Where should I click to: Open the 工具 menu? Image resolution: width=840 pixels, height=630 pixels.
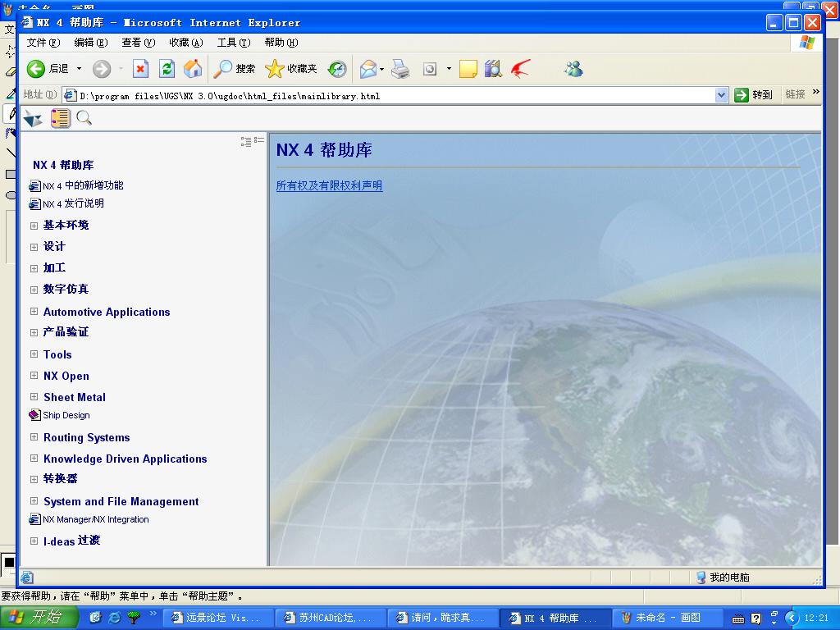coord(234,43)
